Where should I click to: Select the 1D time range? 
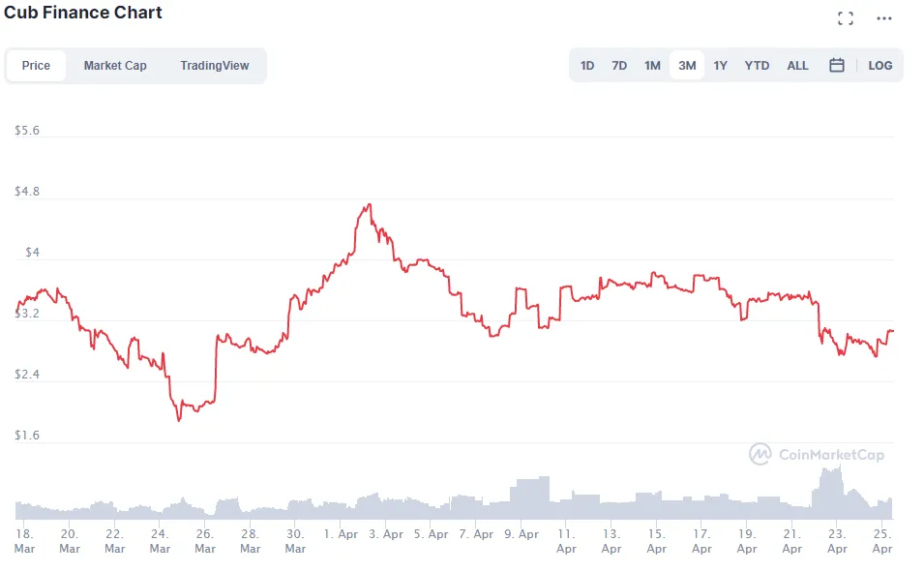click(587, 66)
